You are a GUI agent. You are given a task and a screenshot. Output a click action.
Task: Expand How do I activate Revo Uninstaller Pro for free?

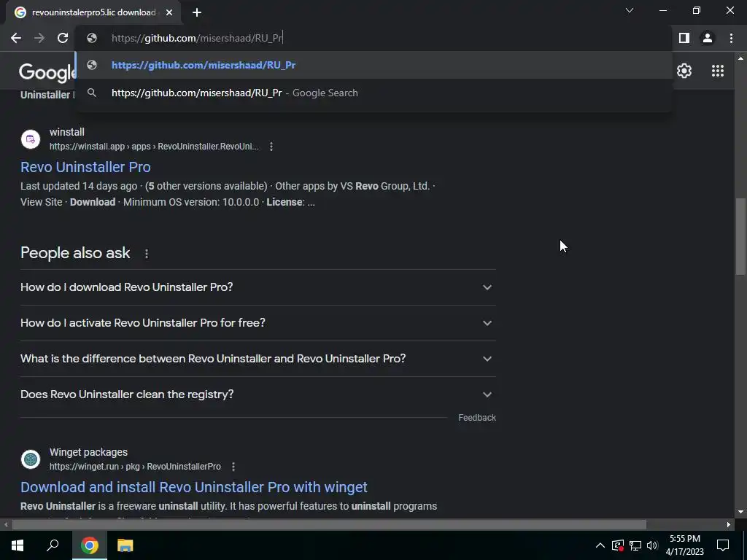258,323
